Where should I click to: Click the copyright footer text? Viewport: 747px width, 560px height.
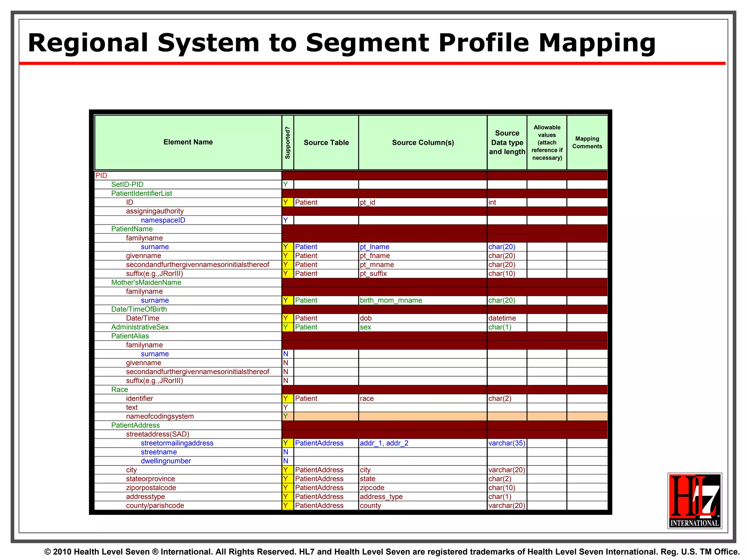click(x=392, y=552)
